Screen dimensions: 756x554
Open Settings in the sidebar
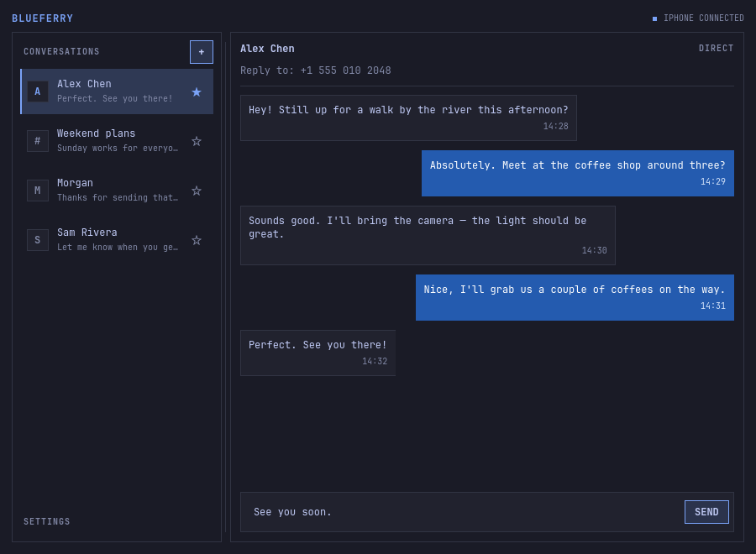(x=47, y=521)
